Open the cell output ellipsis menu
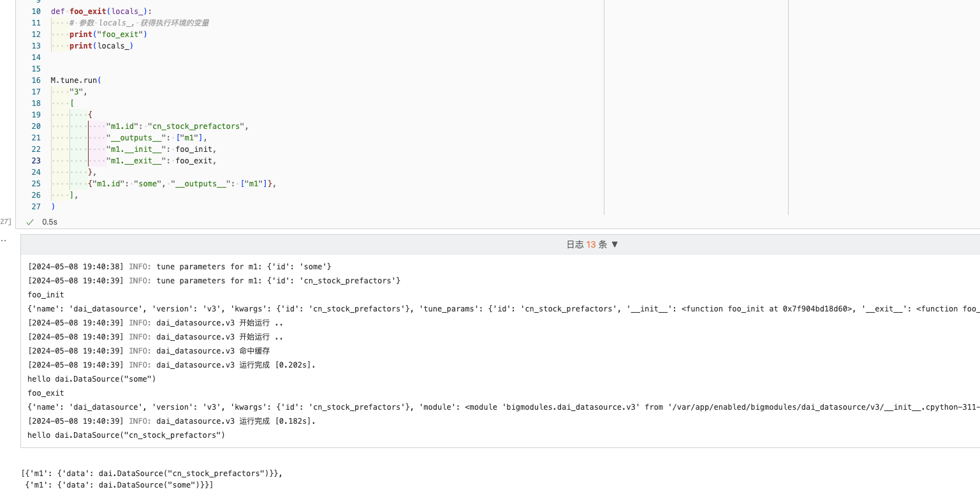980x501 pixels. point(4,241)
